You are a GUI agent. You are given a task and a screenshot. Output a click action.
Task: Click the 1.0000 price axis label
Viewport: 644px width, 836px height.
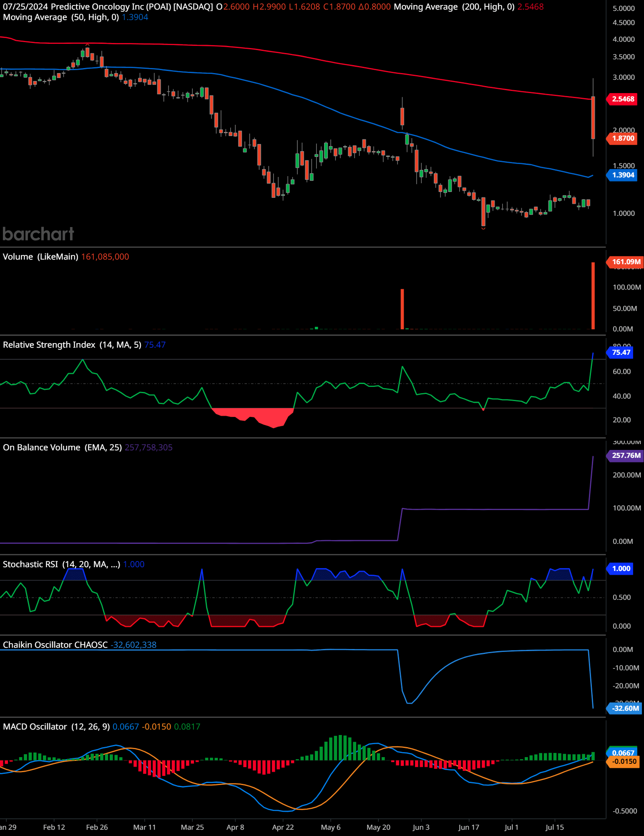[624, 213]
